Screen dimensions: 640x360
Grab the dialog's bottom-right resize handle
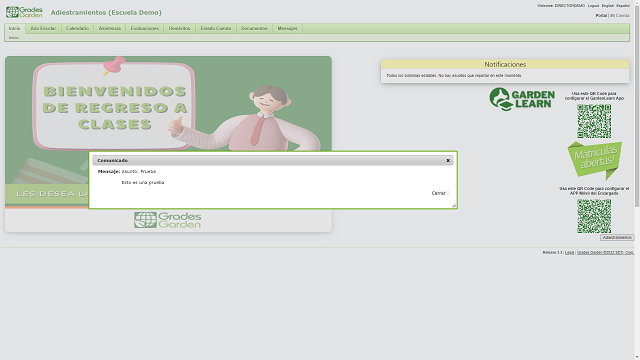click(453, 205)
